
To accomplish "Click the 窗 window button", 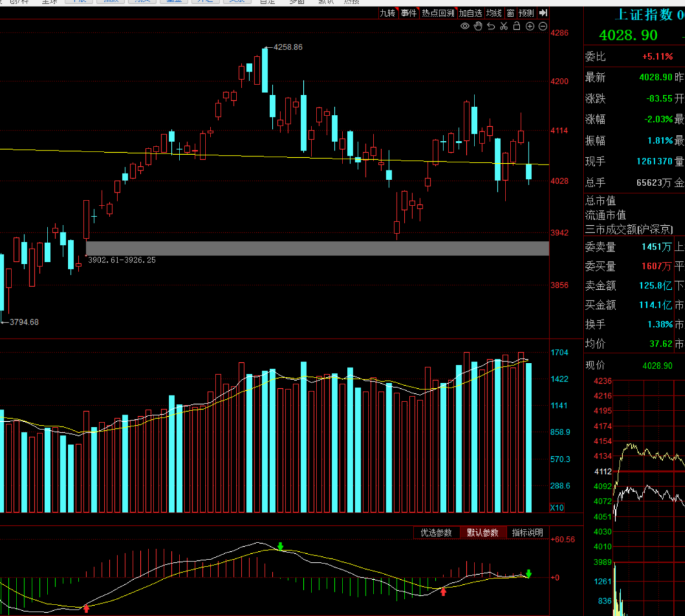I will pos(510,13).
